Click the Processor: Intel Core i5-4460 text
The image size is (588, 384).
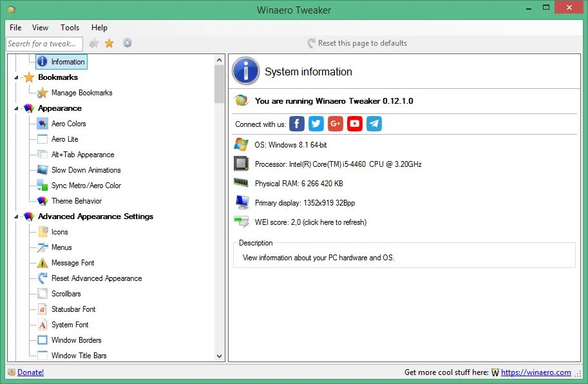[338, 164]
